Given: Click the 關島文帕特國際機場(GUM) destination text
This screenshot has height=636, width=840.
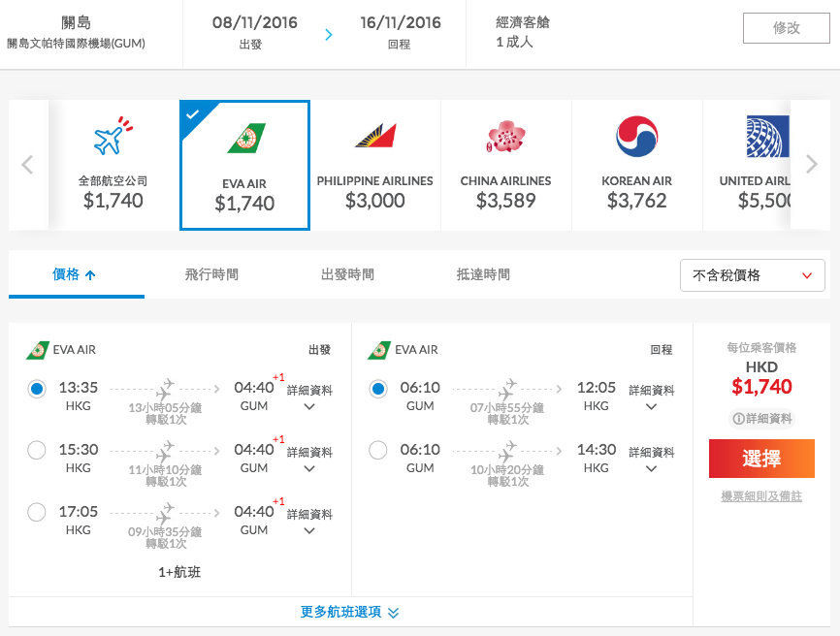Looking at the screenshot, I should (x=76, y=44).
